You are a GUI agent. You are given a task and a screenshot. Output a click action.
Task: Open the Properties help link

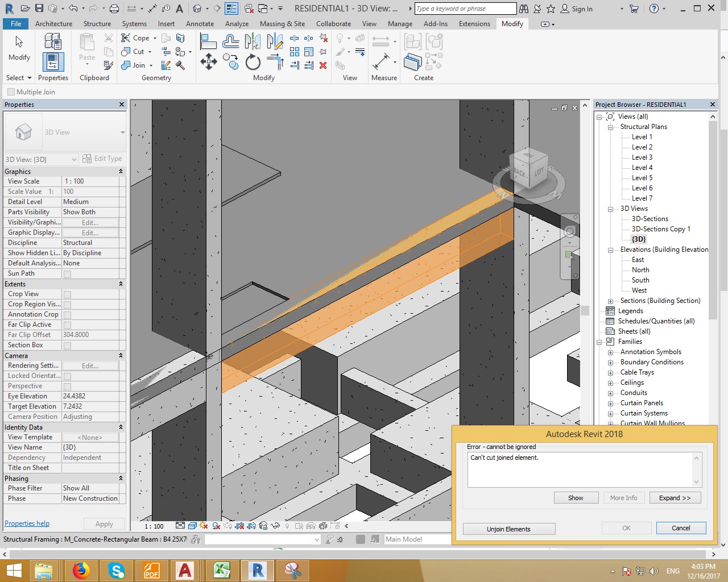point(27,523)
